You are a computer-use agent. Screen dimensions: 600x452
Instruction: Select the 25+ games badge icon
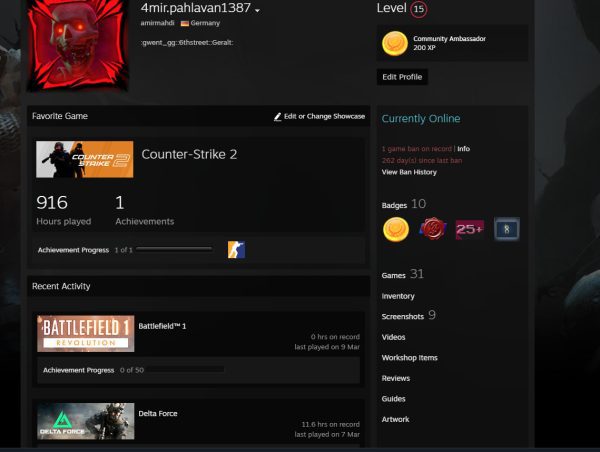469,229
